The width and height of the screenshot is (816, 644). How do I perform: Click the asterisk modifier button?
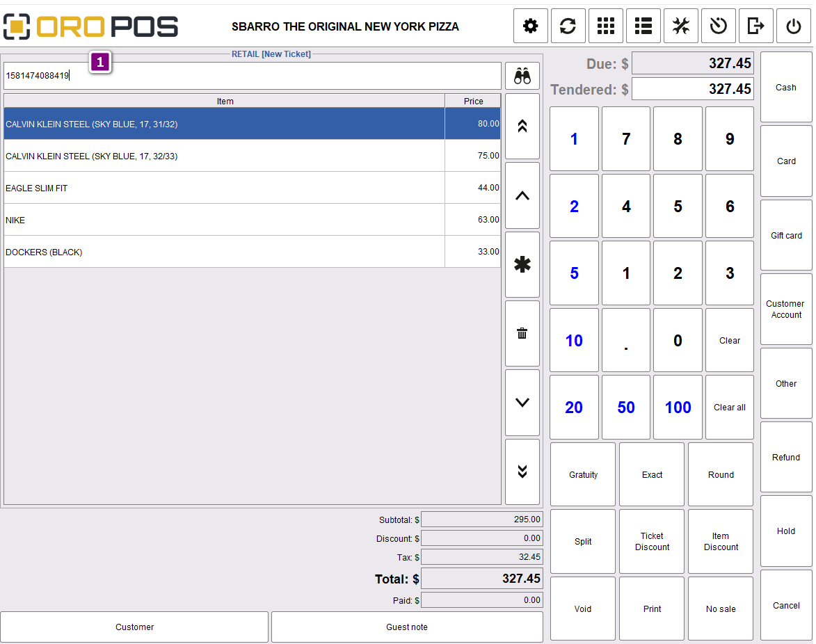click(522, 265)
